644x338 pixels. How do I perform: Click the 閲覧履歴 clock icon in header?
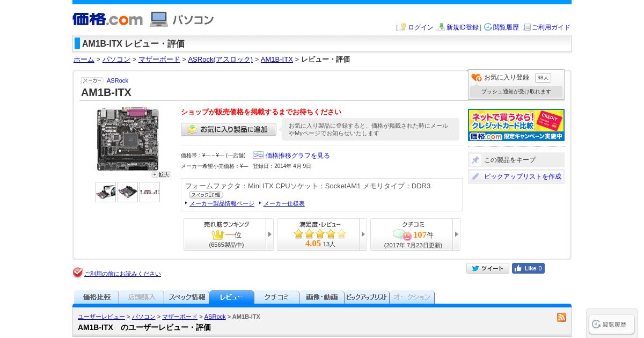(488, 27)
